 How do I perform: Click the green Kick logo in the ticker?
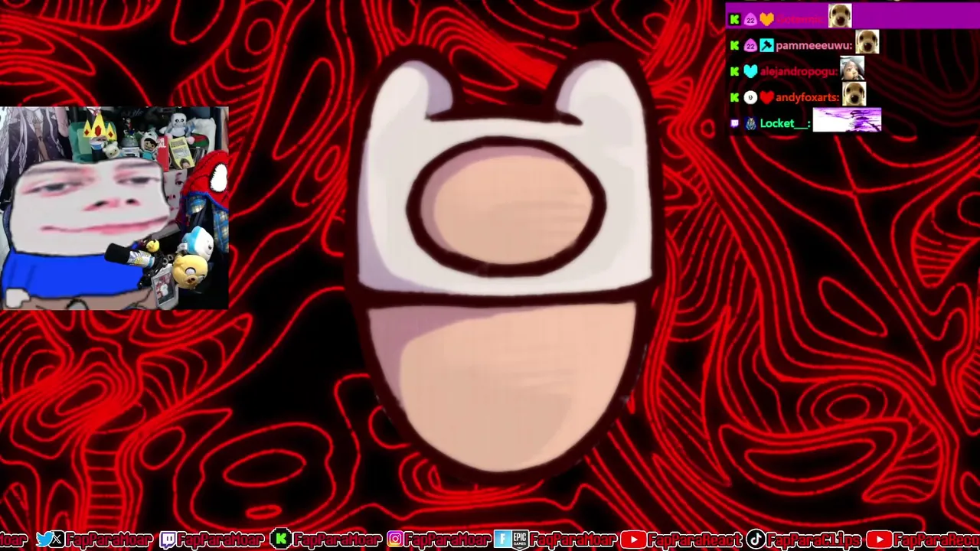click(280, 540)
